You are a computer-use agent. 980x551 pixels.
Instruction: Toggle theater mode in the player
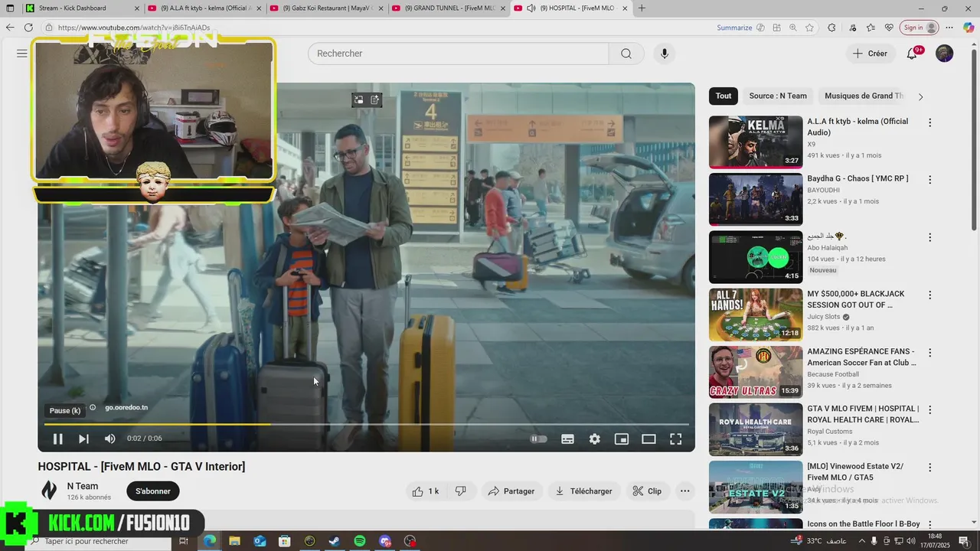[x=648, y=439]
